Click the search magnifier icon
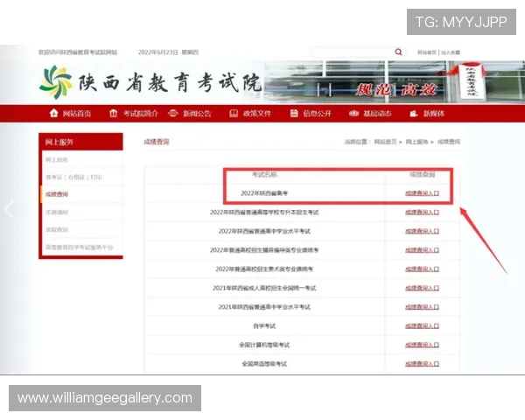This screenshot has width=525, height=420. (x=398, y=52)
